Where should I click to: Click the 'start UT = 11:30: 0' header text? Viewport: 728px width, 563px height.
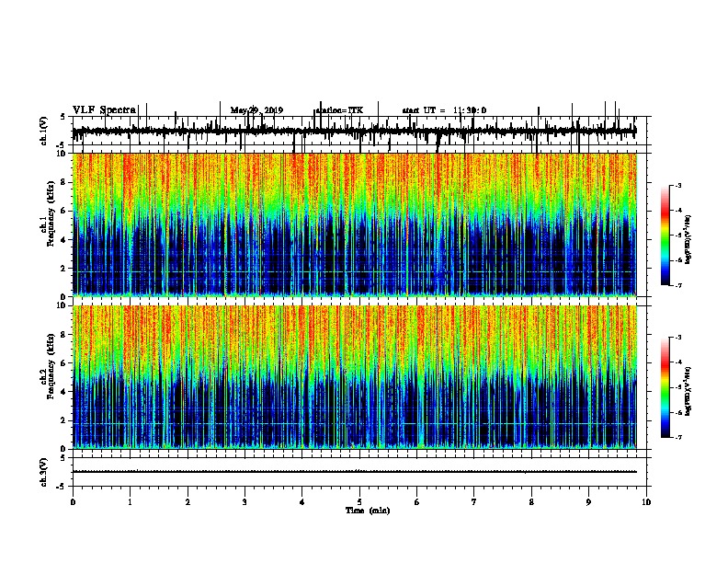[x=444, y=110]
